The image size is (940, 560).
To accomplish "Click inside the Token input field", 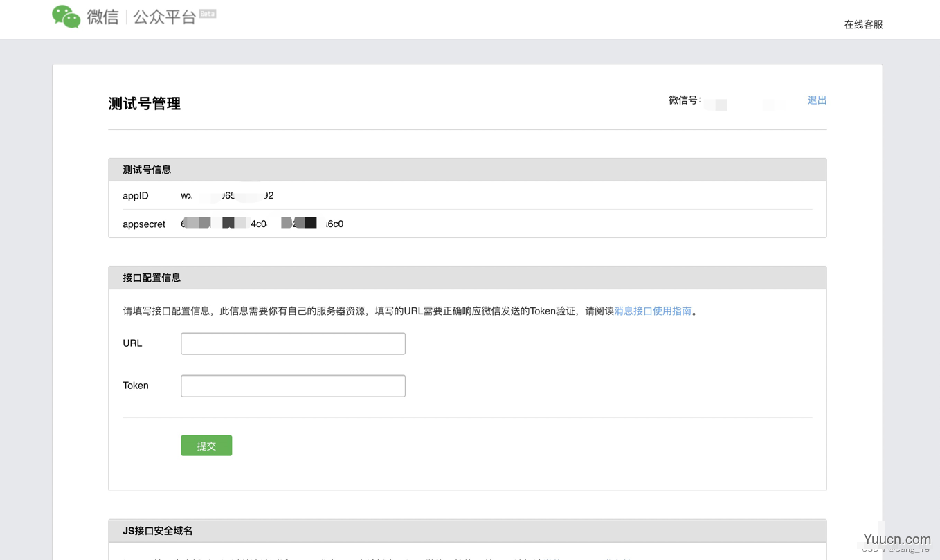I will (292, 386).
